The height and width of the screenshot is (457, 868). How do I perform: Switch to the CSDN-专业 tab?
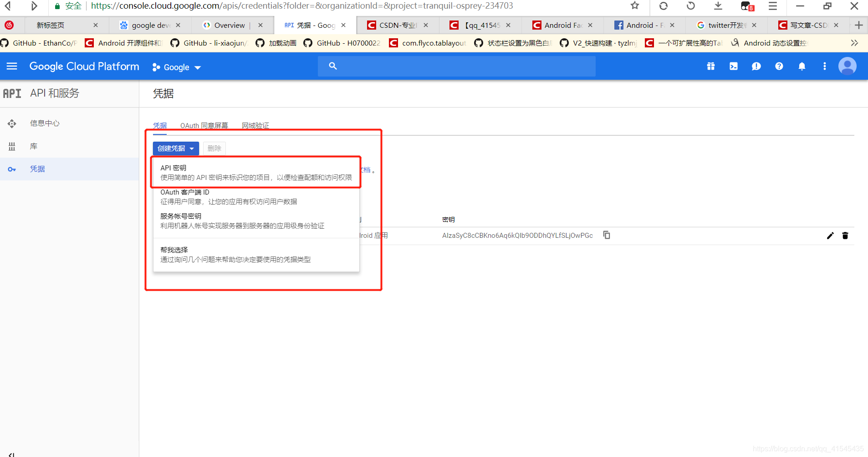[398, 26]
